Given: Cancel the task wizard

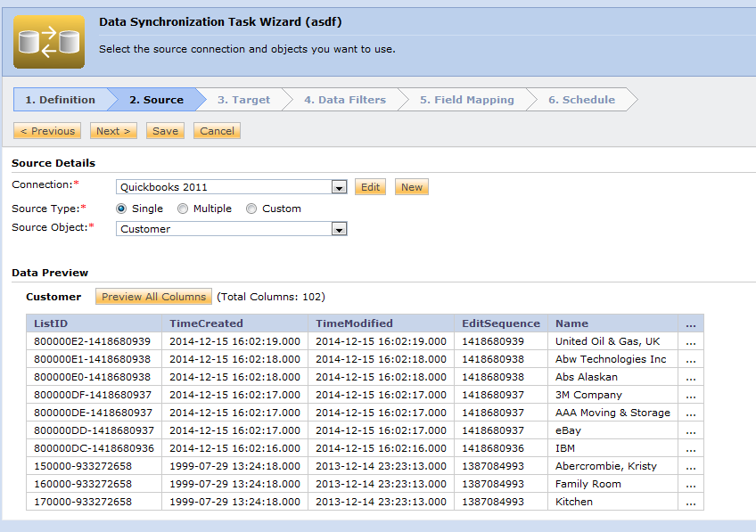Looking at the screenshot, I should 217,131.
